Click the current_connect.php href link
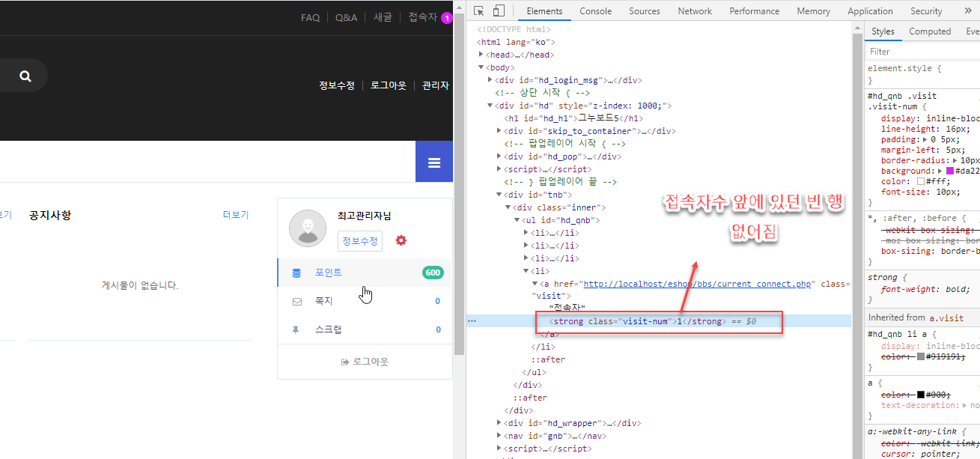 (698, 284)
